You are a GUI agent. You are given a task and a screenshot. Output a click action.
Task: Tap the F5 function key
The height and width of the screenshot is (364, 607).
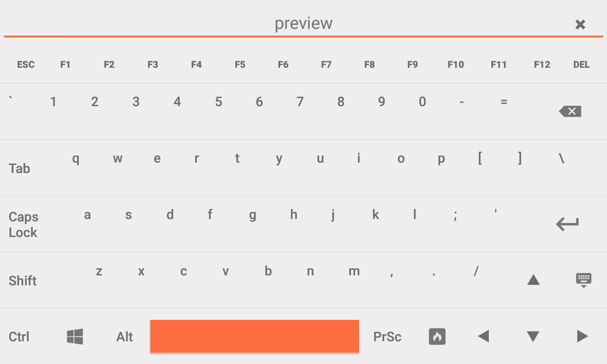(x=240, y=64)
